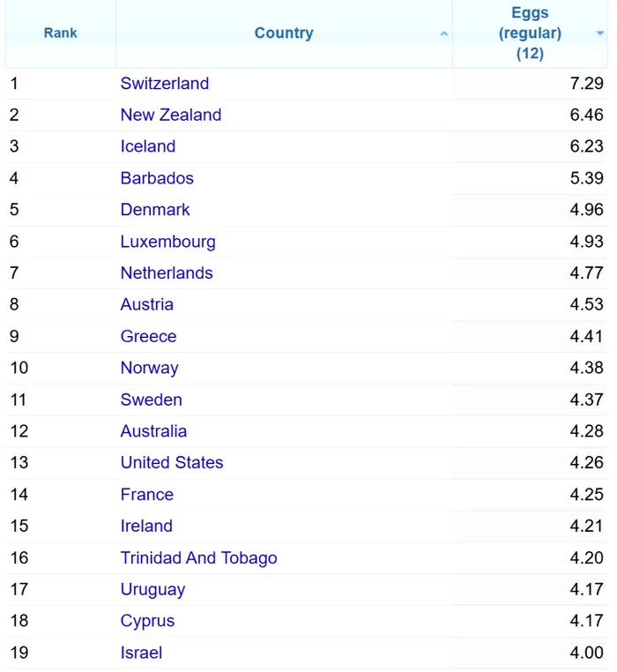Click the Country column header text
Viewport: 617px width, 672px height.
(x=284, y=34)
